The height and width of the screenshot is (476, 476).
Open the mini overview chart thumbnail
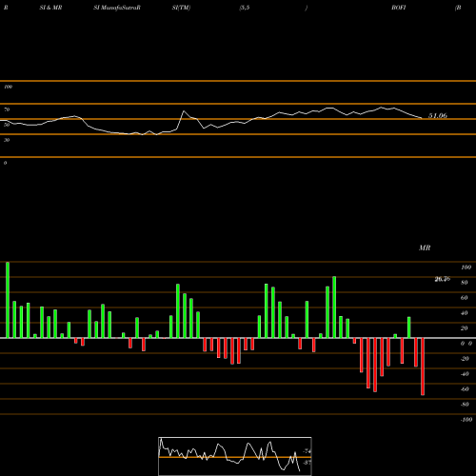(235, 456)
